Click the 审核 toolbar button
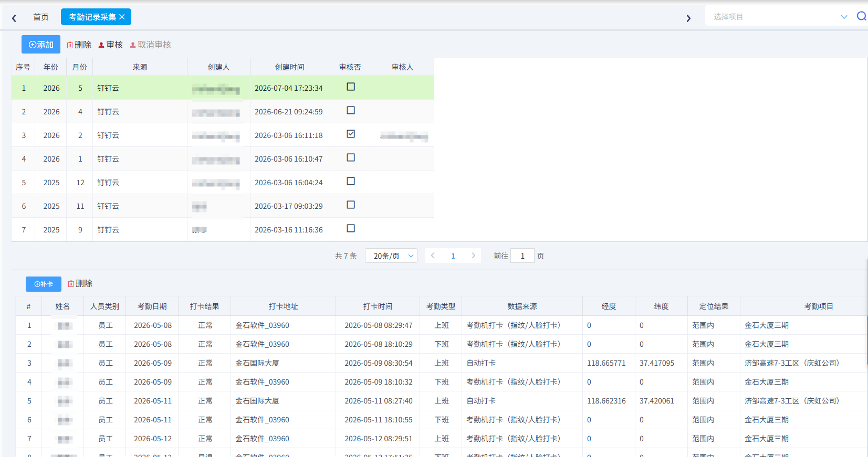 pos(110,45)
